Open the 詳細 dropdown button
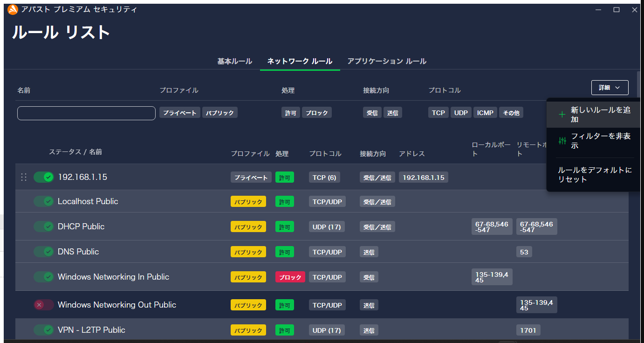 tap(610, 88)
